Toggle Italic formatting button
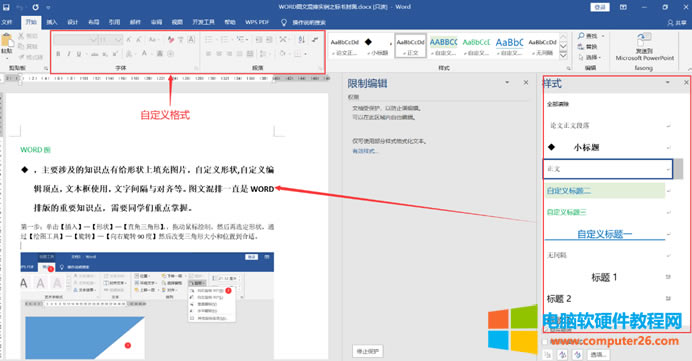Screen dimensions: 692x361 68,54
